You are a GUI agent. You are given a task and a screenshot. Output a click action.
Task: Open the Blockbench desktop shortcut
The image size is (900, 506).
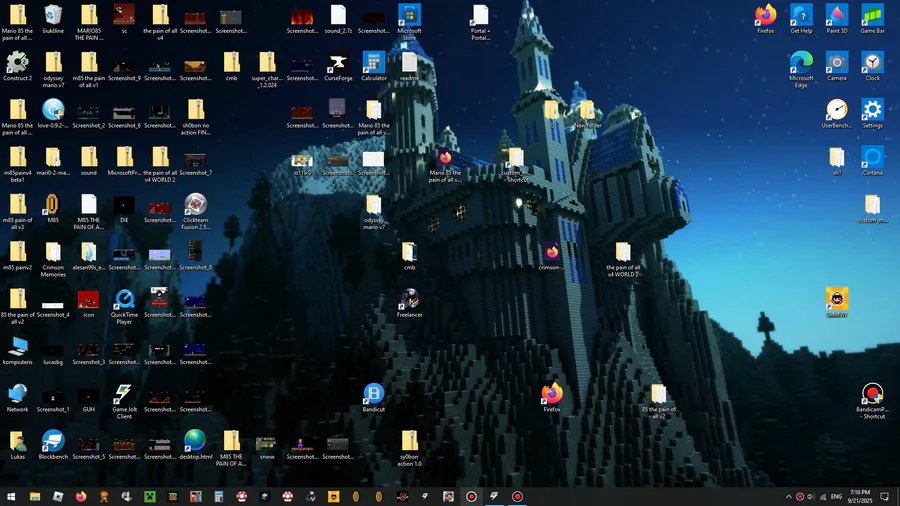click(53, 441)
